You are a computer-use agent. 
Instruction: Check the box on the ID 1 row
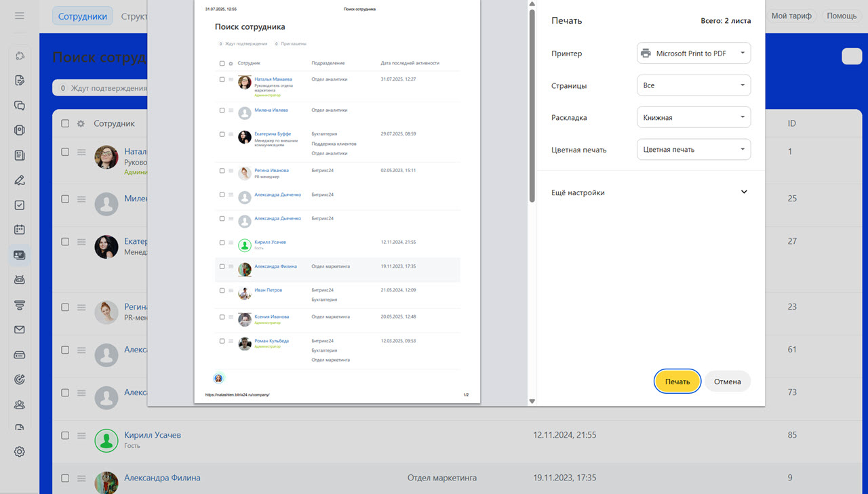pyautogui.click(x=65, y=152)
